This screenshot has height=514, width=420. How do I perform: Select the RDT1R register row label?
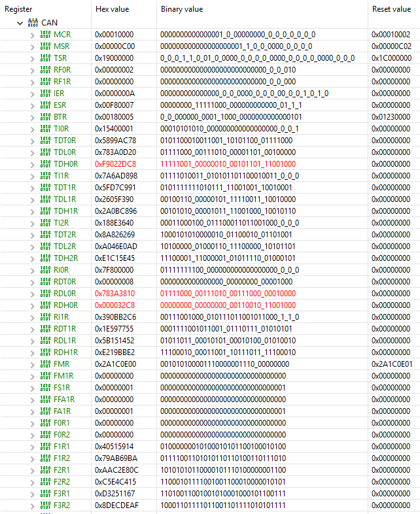point(65,329)
